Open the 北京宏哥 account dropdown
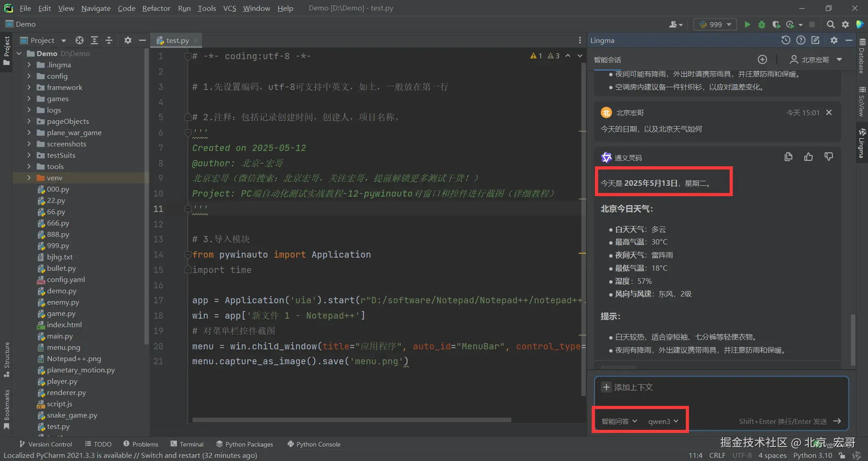This screenshot has width=868, height=461. click(816, 60)
